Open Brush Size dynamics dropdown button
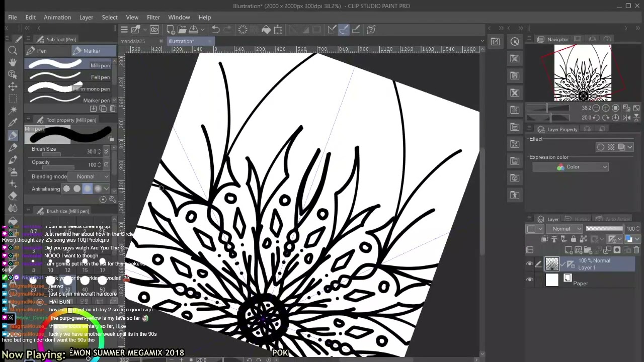This screenshot has width=644, height=362. click(x=106, y=151)
